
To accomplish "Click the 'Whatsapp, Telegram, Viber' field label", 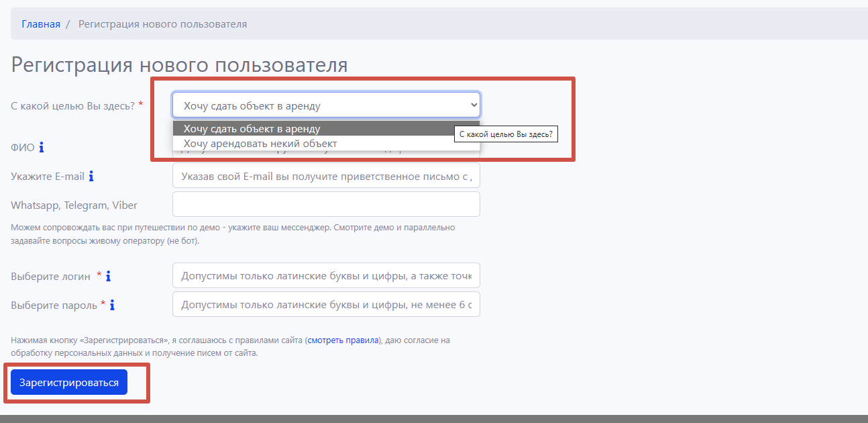I will (x=74, y=205).
